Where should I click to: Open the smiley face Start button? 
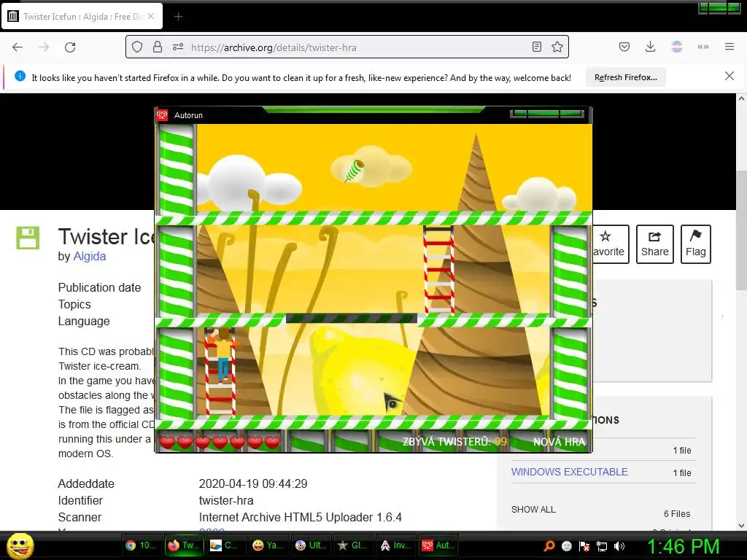click(x=20, y=546)
